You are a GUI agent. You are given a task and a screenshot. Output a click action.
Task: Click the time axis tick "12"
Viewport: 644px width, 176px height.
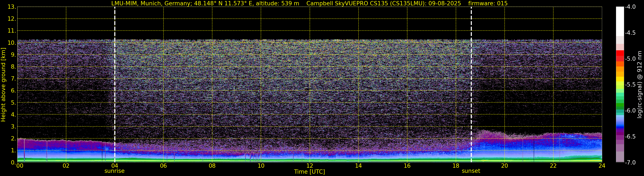point(310,166)
